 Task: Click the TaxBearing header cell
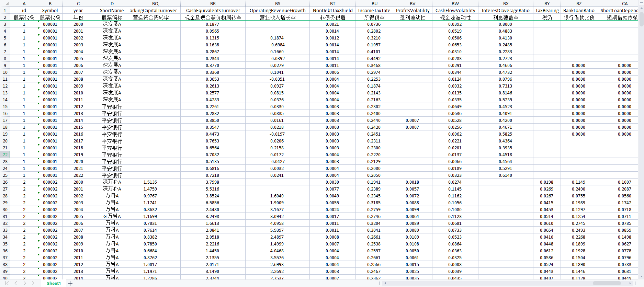coord(547,10)
